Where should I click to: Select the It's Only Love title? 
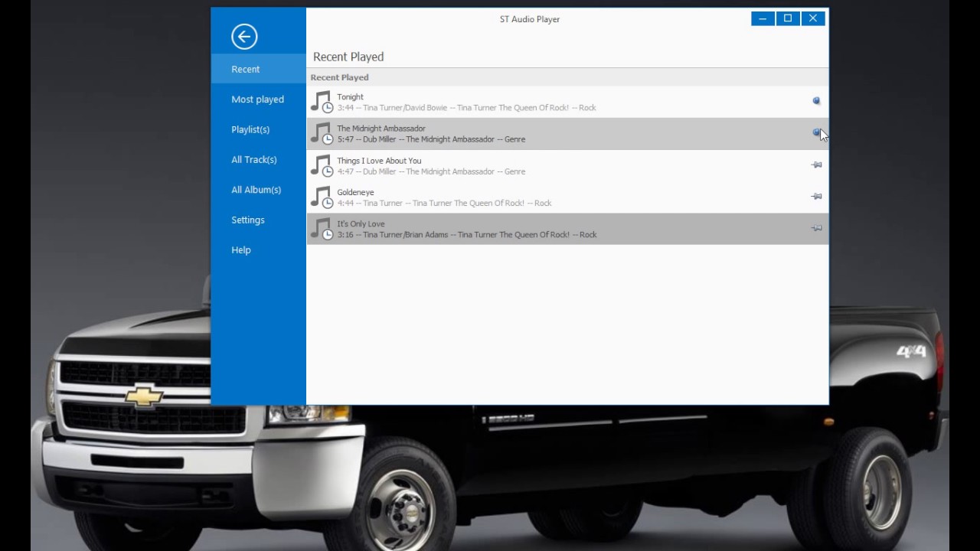(x=361, y=224)
